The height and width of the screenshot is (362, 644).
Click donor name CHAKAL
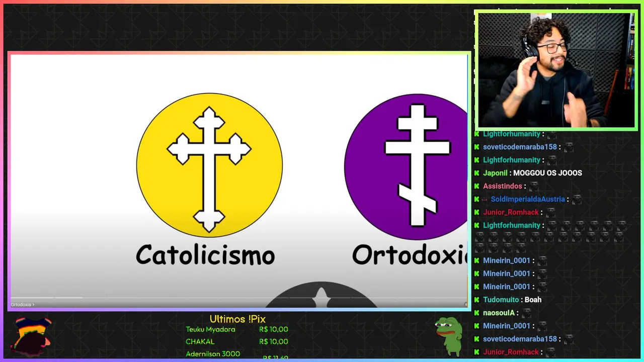[200, 341]
